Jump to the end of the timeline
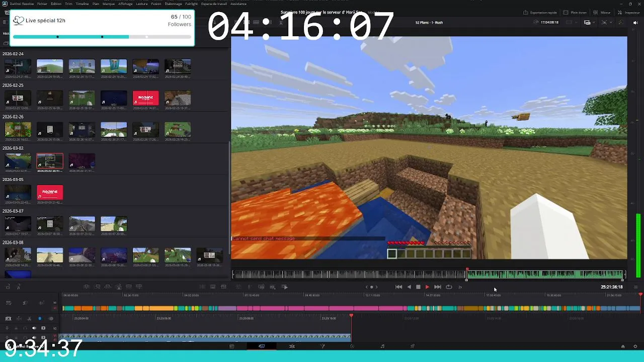644x362 pixels. click(x=438, y=287)
